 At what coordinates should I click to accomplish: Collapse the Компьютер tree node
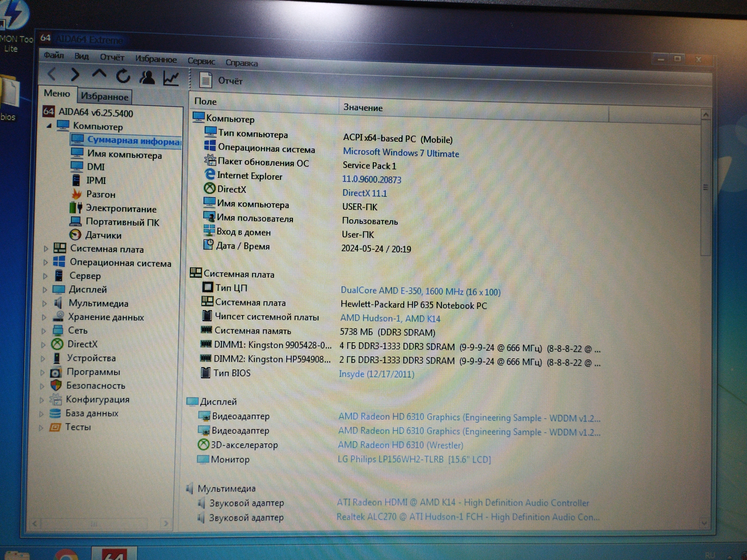pos(49,126)
